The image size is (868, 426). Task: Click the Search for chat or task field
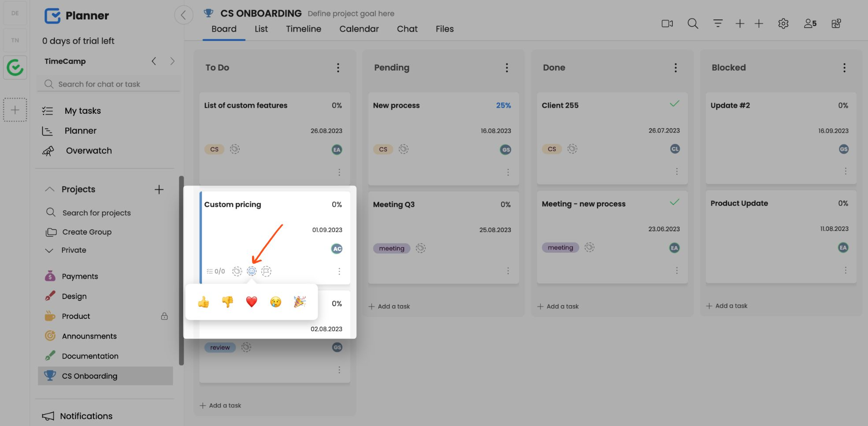(x=110, y=84)
